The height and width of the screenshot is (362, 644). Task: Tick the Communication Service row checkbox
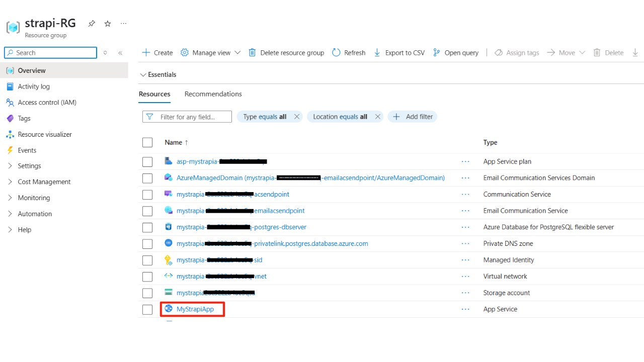147,195
